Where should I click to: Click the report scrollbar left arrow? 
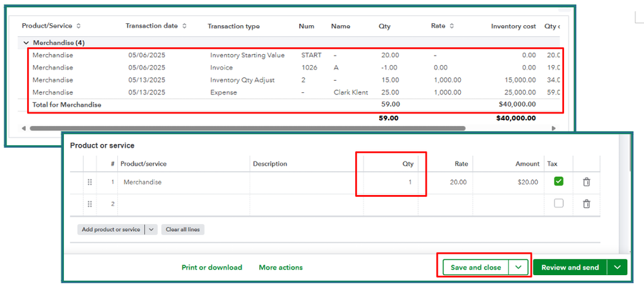pos(23,128)
